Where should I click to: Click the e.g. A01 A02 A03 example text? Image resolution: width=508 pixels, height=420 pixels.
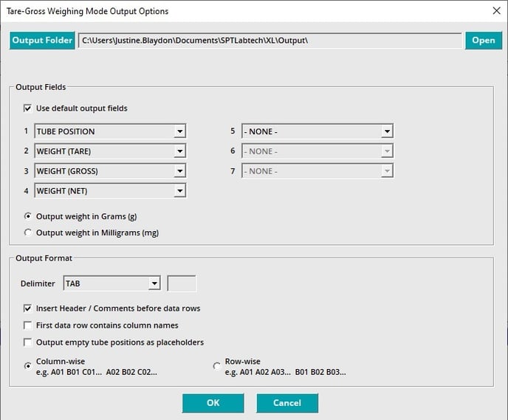click(286, 372)
